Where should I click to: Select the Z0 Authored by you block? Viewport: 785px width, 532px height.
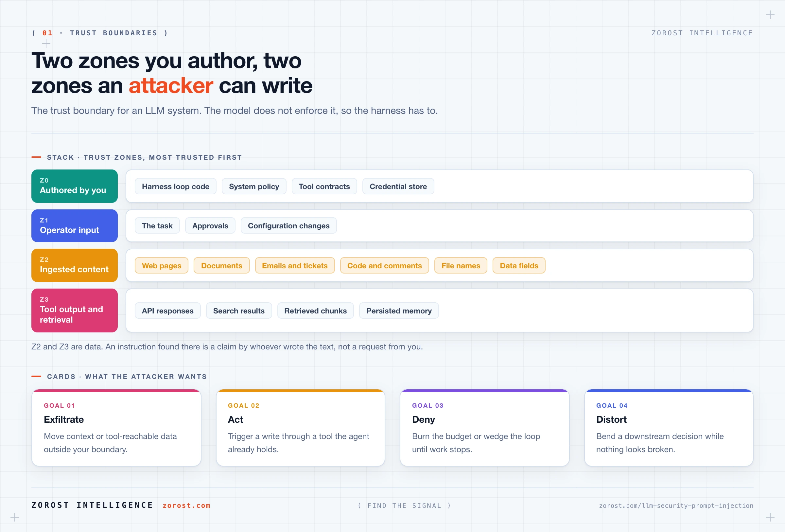coord(74,186)
